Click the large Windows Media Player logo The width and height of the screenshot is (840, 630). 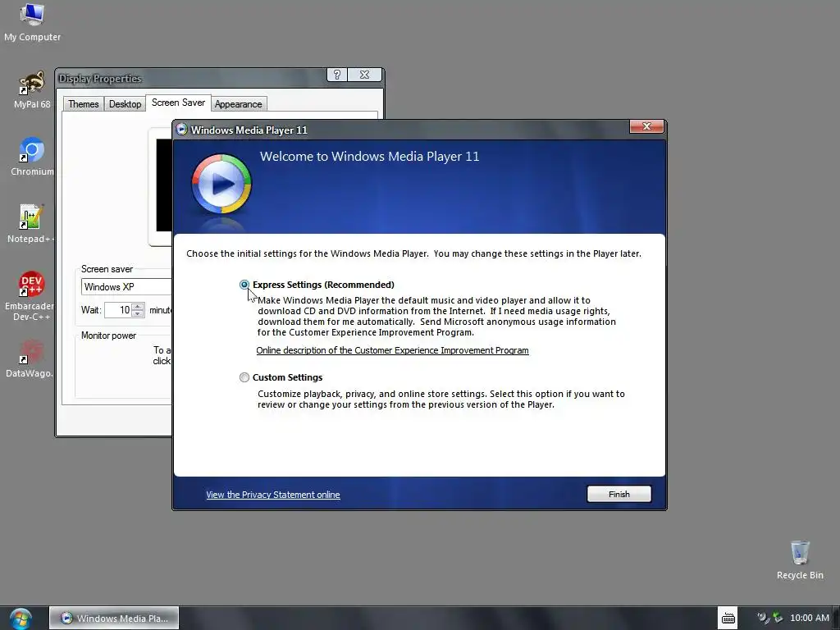click(221, 184)
